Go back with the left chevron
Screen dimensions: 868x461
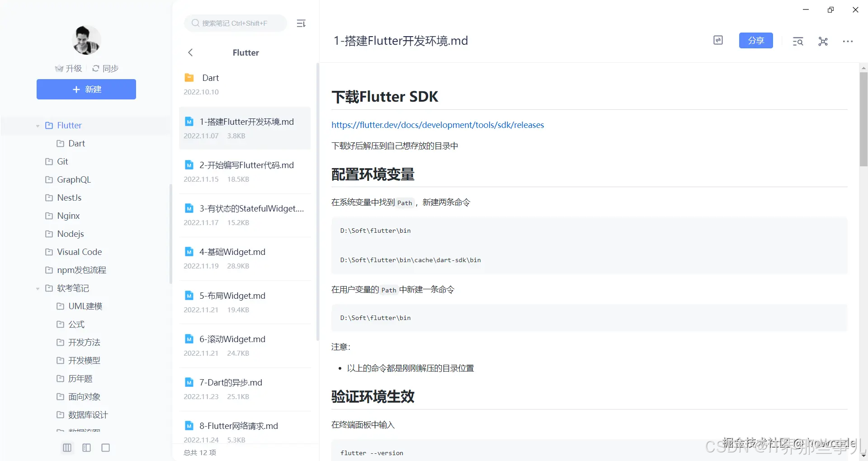coord(190,52)
